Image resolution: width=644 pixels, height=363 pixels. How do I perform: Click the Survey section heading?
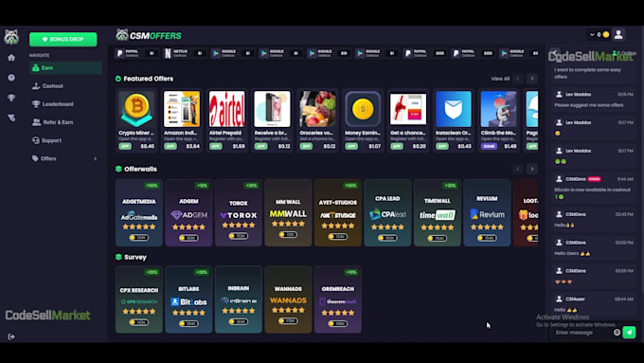(135, 258)
